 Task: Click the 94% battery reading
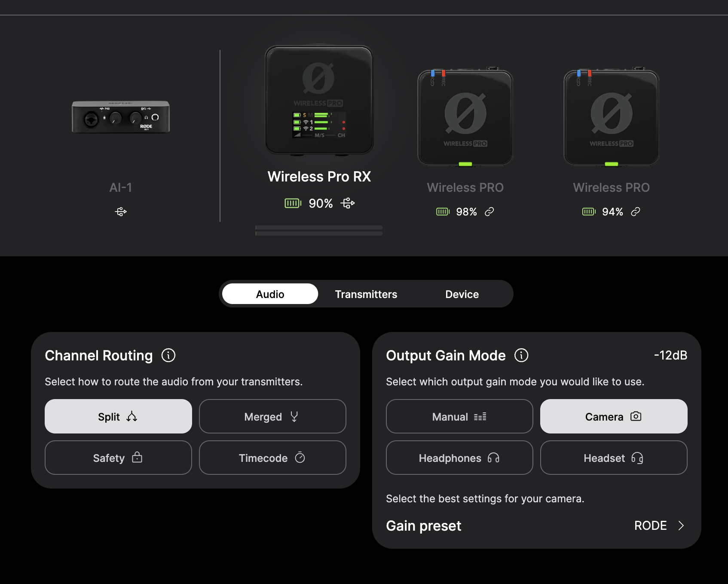click(x=612, y=212)
